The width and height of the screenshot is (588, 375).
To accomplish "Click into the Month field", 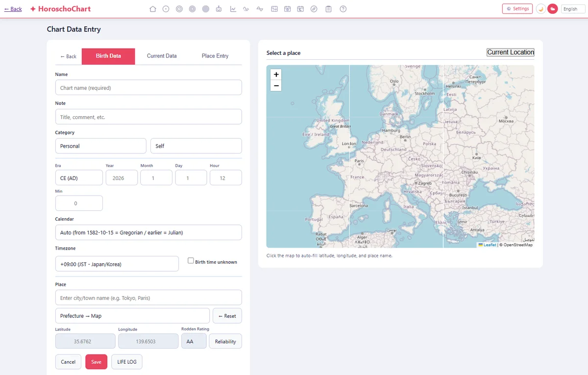I will [156, 178].
